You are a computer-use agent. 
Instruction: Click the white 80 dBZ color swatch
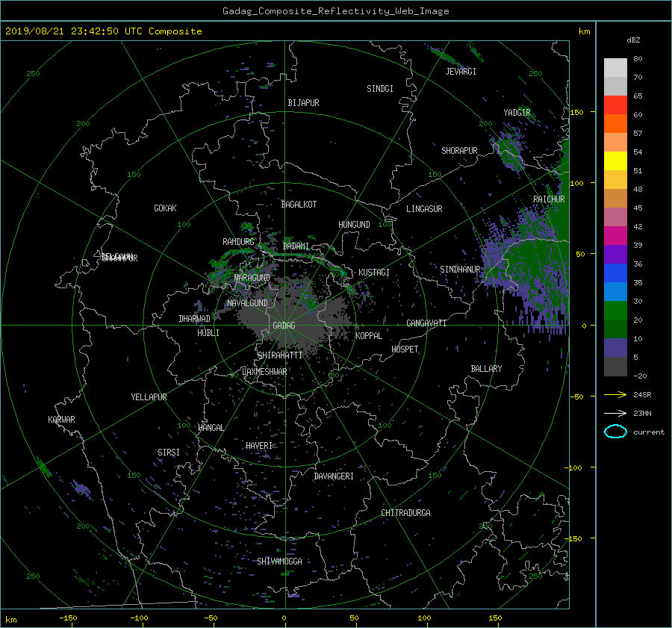[x=615, y=68]
